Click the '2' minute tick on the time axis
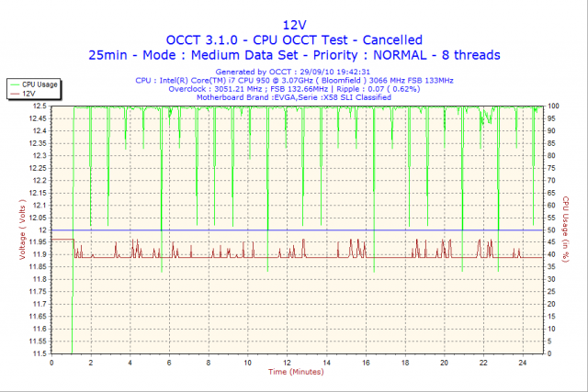This screenshot has height=392, width=588. [91, 363]
